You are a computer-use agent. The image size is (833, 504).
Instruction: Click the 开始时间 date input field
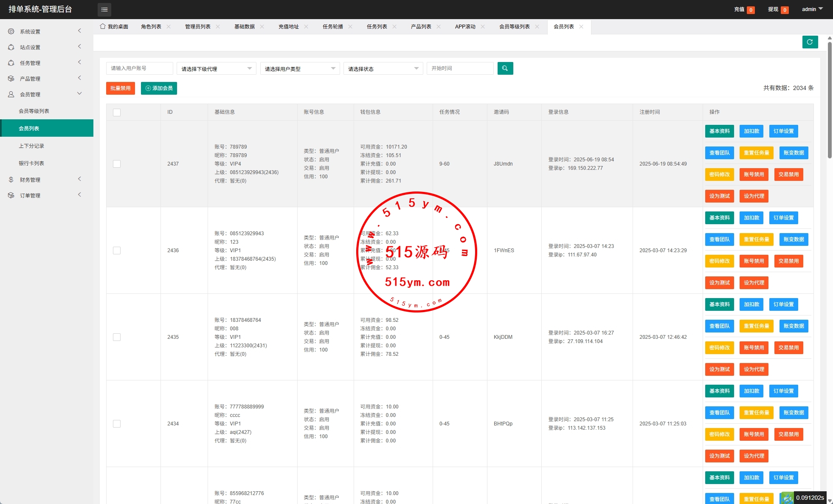[460, 68]
